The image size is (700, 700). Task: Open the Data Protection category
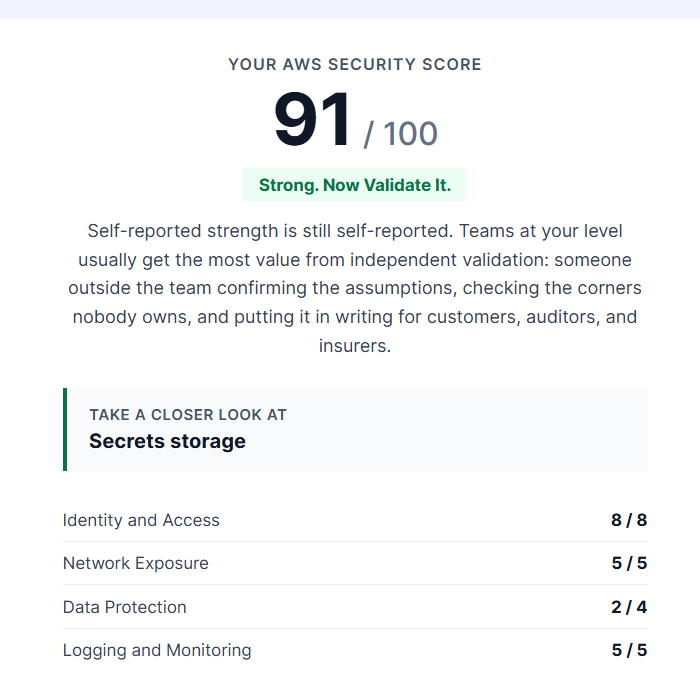click(125, 607)
